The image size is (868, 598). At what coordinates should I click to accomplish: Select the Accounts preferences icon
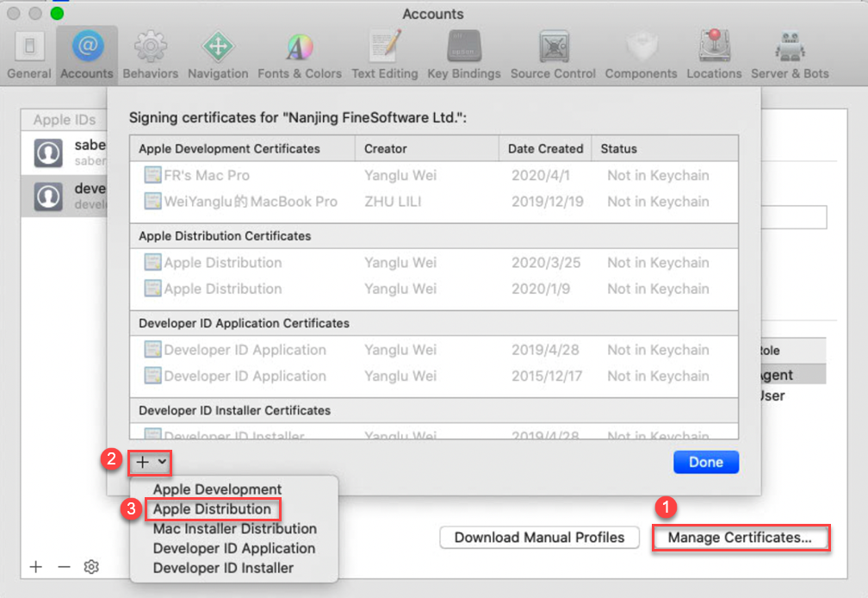[x=87, y=55]
